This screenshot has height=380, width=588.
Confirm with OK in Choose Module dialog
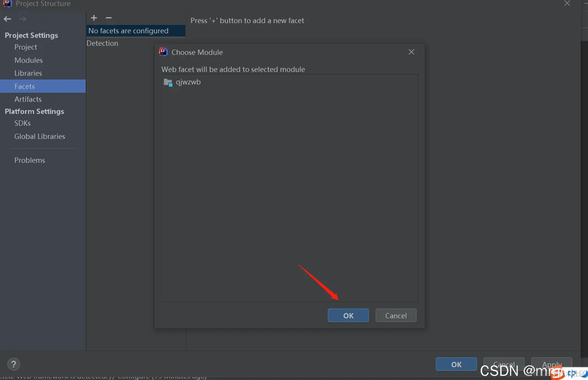click(x=348, y=316)
